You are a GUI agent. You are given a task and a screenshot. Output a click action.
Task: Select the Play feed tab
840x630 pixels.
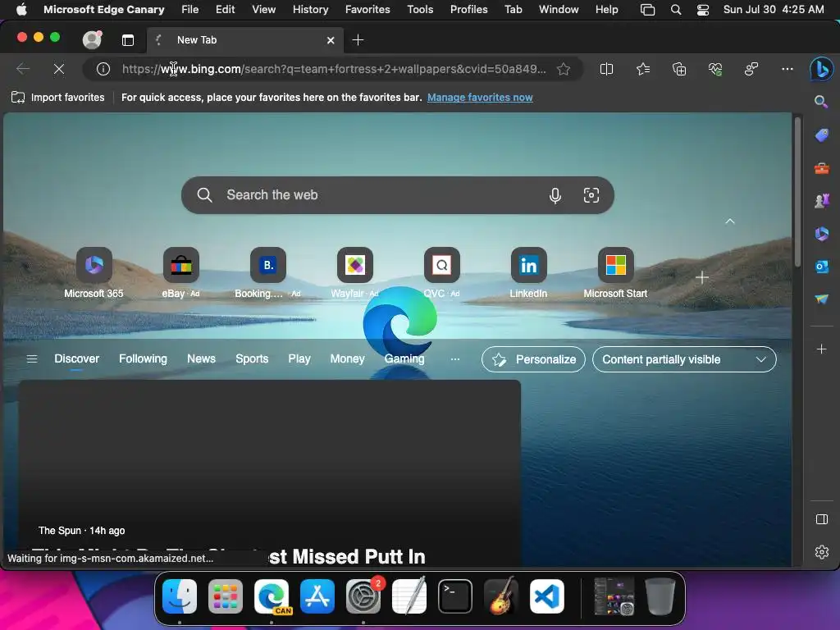[299, 359]
